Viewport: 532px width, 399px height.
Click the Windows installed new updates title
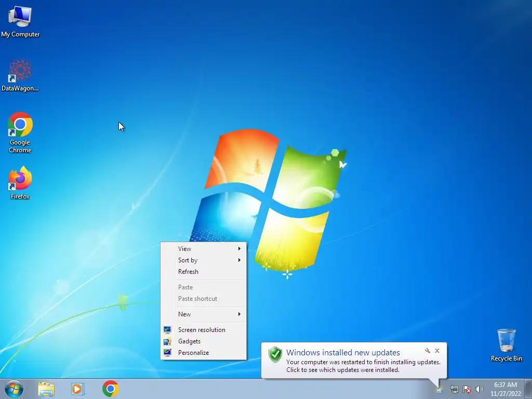343,353
